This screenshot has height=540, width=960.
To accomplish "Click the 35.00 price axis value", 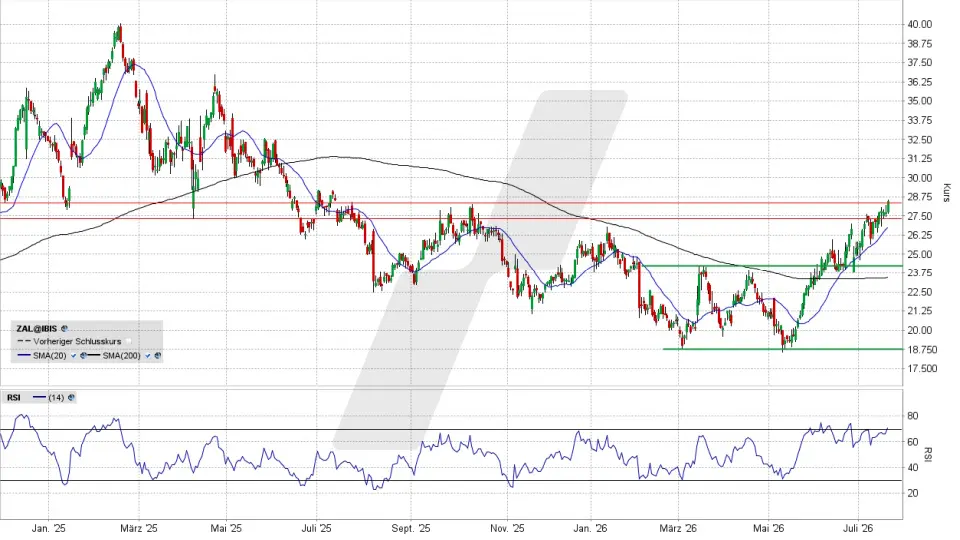I will (920, 101).
